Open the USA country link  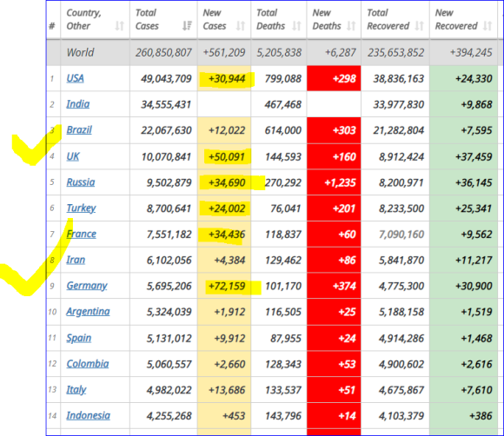click(76, 78)
